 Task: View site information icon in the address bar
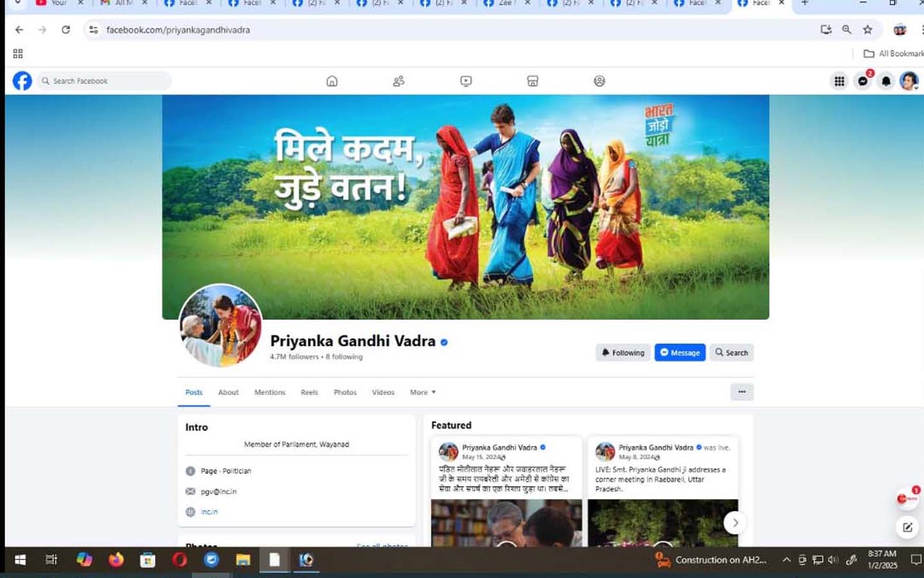pos(94,30)
